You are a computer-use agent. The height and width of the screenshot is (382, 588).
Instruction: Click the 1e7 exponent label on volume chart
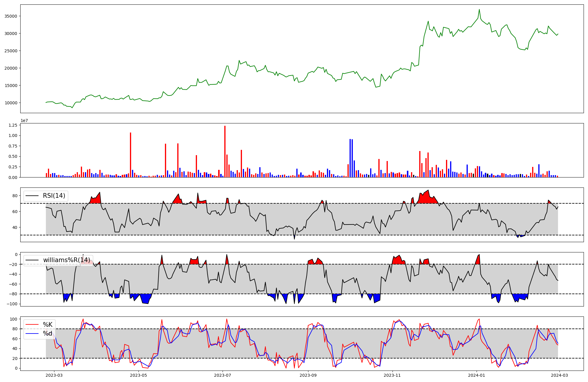[x=24, y=120]
